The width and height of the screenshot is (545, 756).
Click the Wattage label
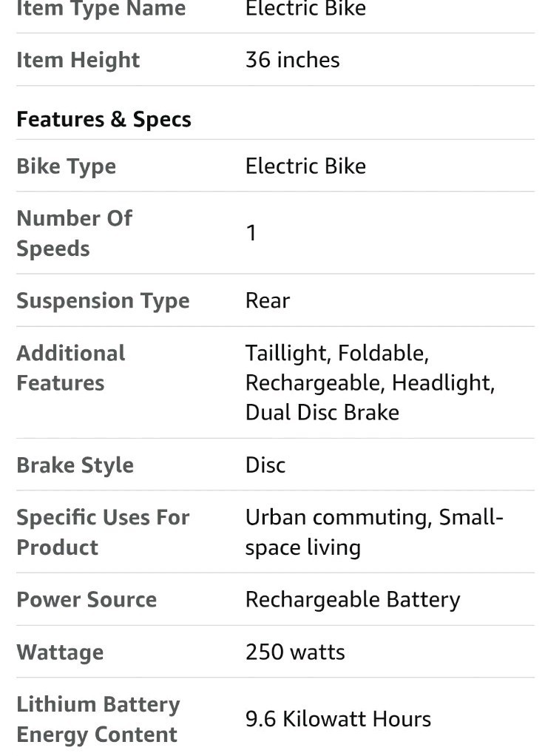tap(60, 652)
